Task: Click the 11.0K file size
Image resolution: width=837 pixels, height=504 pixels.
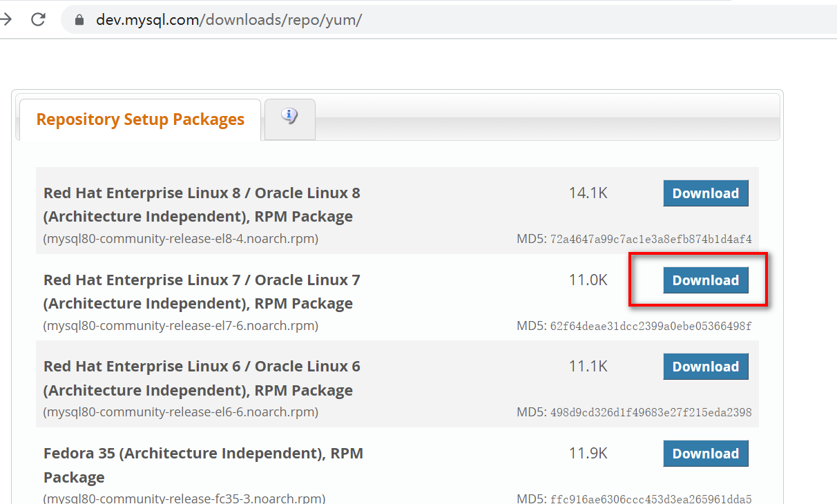Action: (x=588, y=280)
